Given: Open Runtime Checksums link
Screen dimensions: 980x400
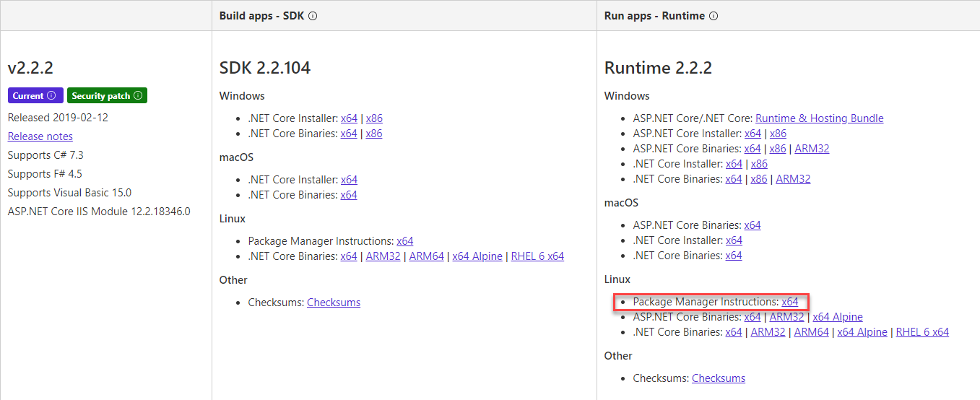Looking at the screenshot, I should 719,378.
